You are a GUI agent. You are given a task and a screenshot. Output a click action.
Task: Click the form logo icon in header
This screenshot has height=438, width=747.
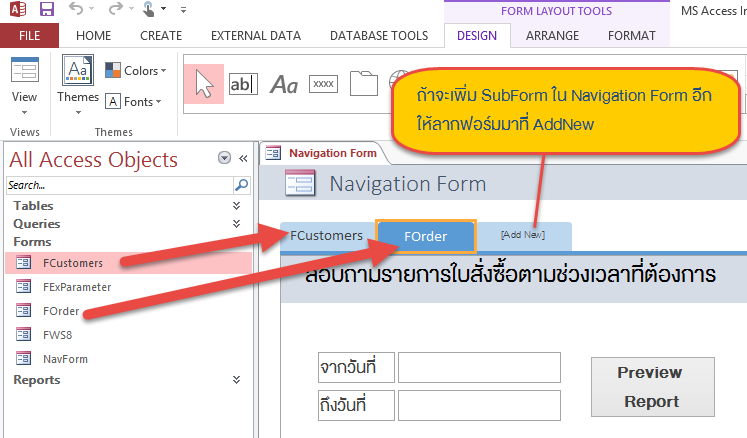pos(300,183)
